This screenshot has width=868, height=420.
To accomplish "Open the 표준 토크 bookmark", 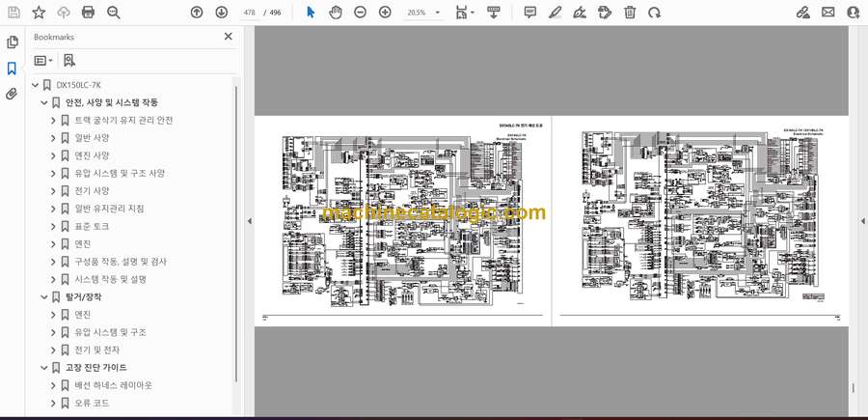I will (92, 227).
